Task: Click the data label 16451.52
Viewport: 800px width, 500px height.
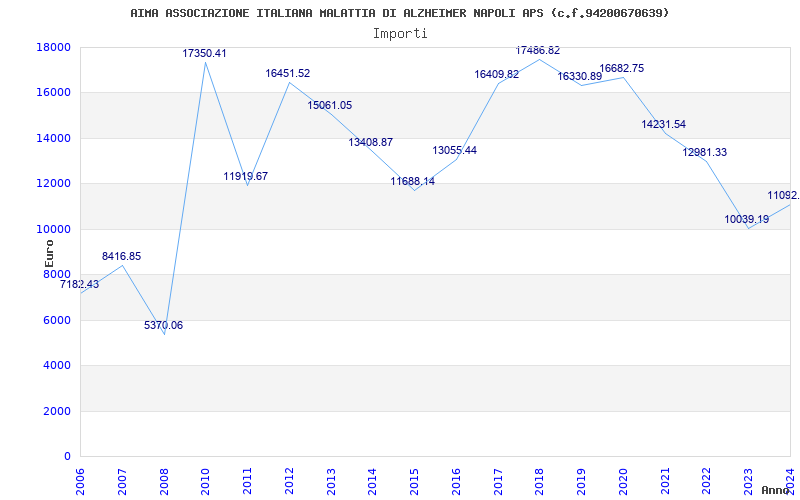Action: (x=288, y=73)
